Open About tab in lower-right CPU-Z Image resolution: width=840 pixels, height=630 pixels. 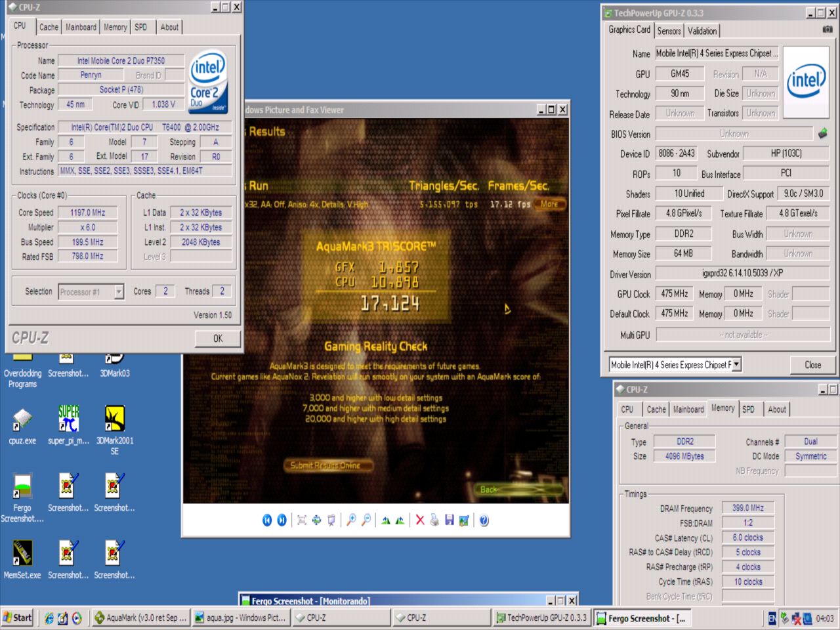[777, 409]
